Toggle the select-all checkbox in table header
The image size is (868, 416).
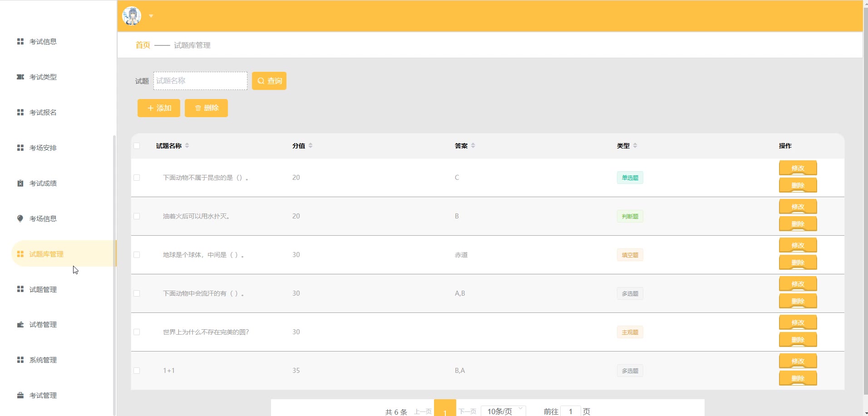pyautogui.click(x=137, y=146)
